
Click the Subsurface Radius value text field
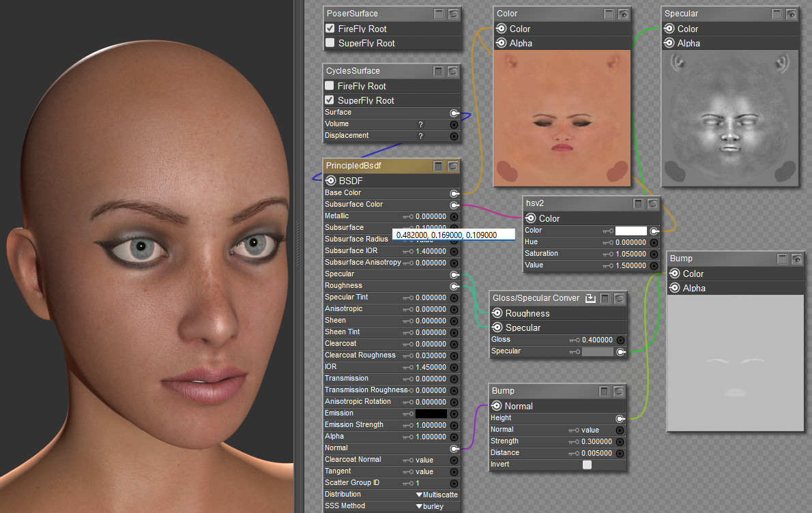tap(453, 235)
